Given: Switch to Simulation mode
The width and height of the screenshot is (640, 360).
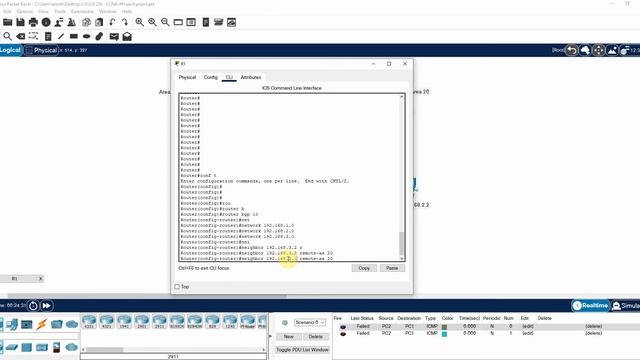Looking at the screenshot, I should [x=626, y=305].
